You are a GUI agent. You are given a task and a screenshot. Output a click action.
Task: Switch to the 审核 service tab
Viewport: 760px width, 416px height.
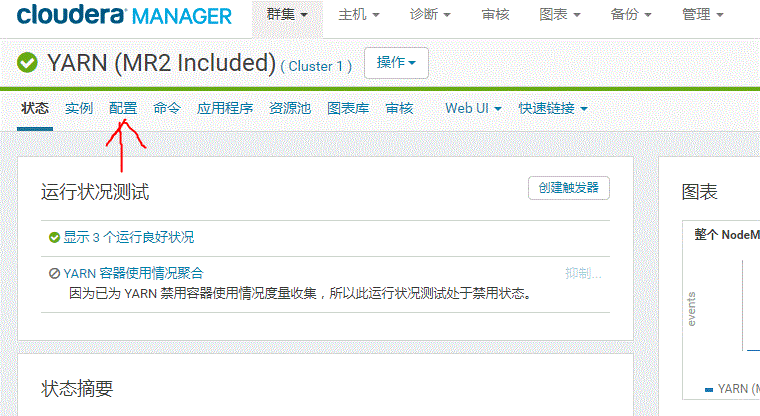(x=399, y=108)
